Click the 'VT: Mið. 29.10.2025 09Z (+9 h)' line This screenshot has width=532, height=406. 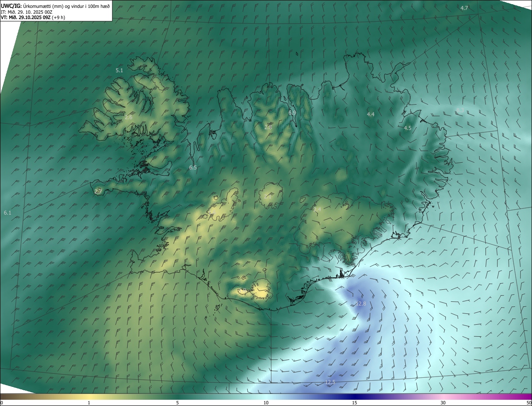coord(33,17)
